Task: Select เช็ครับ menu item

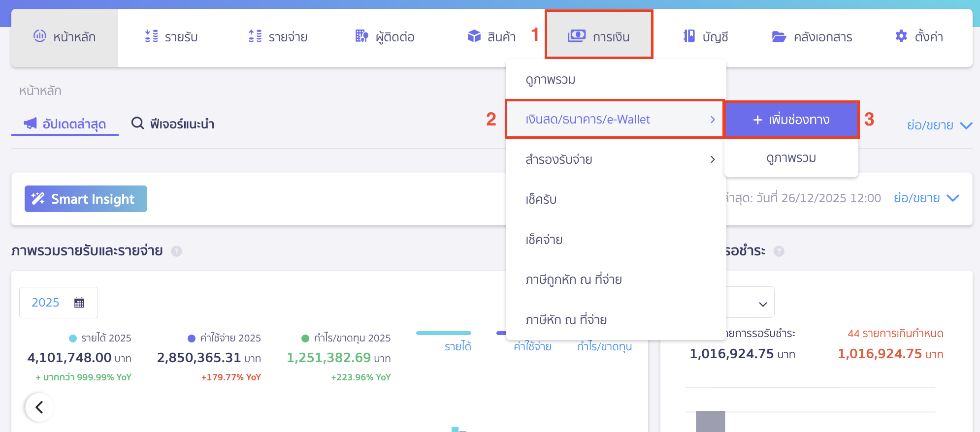Action: [x=616, y=199]
